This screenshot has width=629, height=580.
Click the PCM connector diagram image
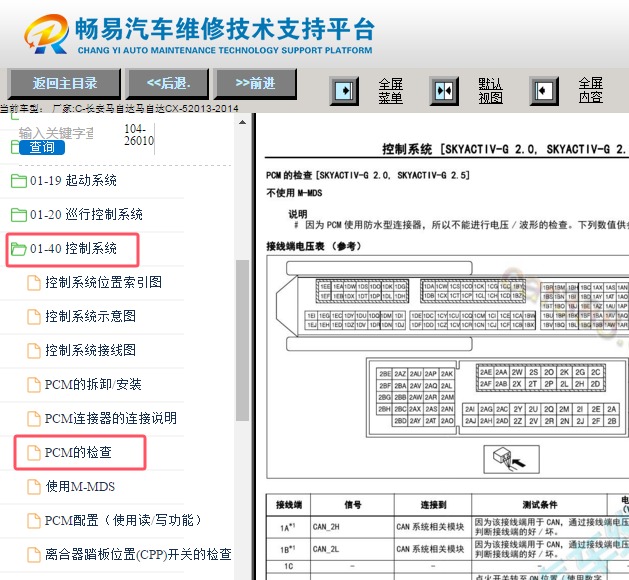coord(448,367)
